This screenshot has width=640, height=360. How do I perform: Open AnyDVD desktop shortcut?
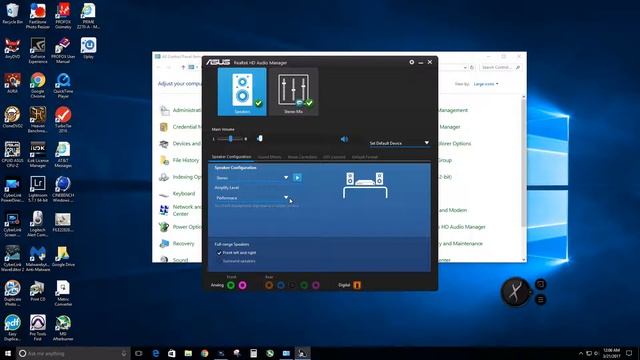(x=12, y=48)
